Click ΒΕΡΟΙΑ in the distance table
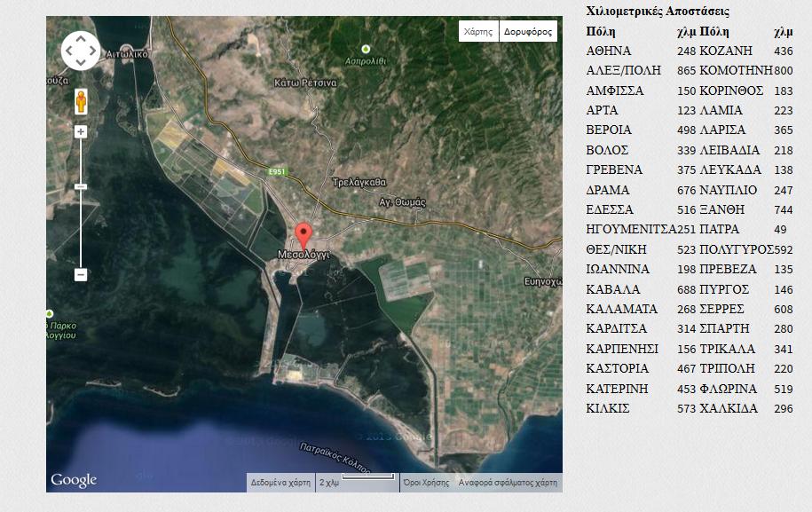The height and width of the screenshot is (512, 812). [x=609, y=130]
